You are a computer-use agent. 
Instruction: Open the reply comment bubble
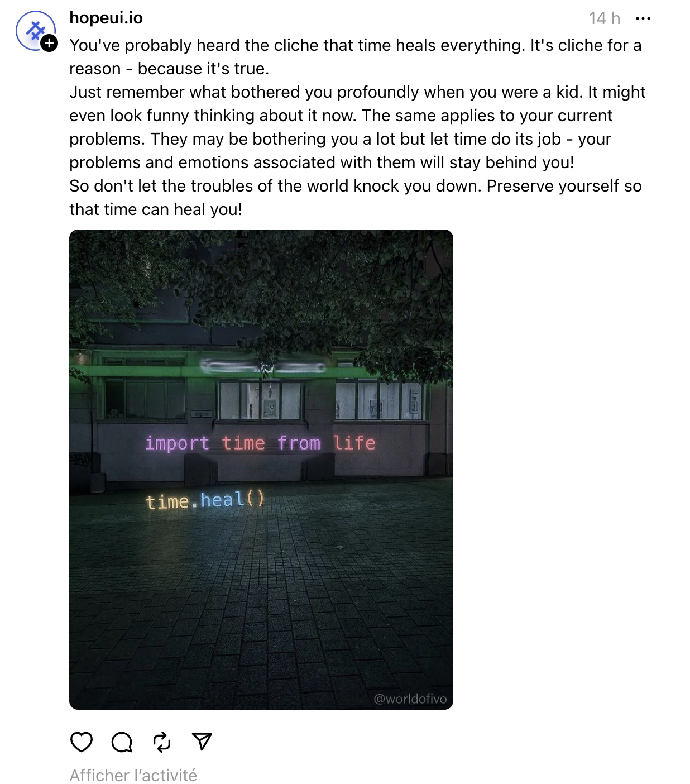point(122,742)
